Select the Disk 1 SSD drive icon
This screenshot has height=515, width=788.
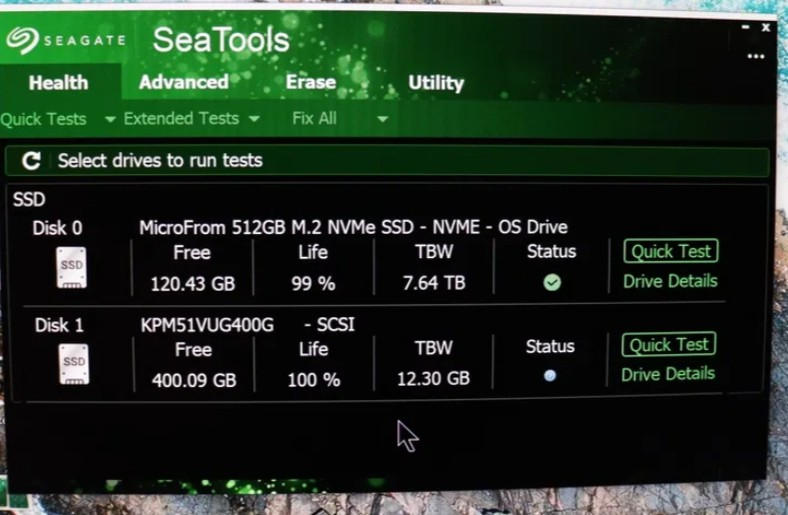(73, 363)
